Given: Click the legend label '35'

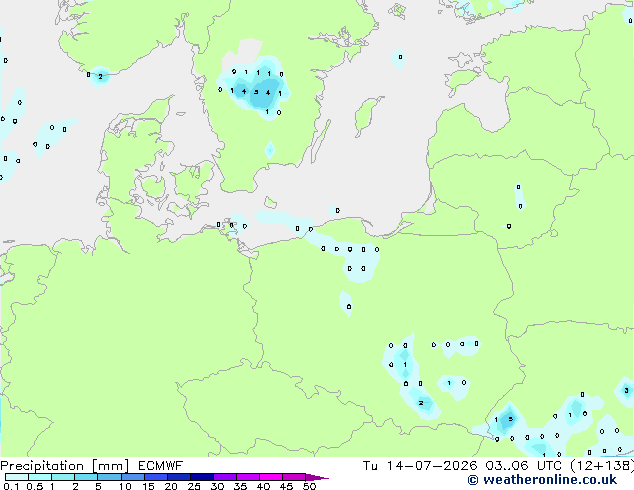Looking at the screenshot, I should click(240, 486).
